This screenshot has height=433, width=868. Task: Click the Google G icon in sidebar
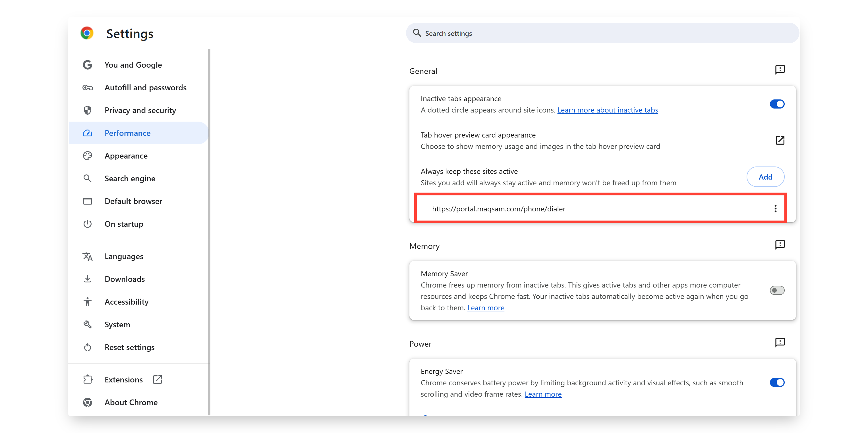coord(88,65)
